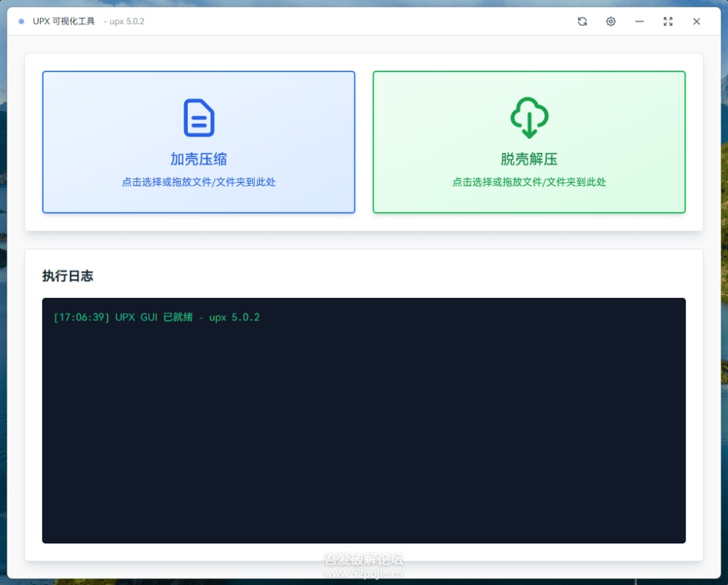The height and width of the screenshot is (585, 728).
Task: Select the 脱壳解压 title text
Action: click(529, 160)
